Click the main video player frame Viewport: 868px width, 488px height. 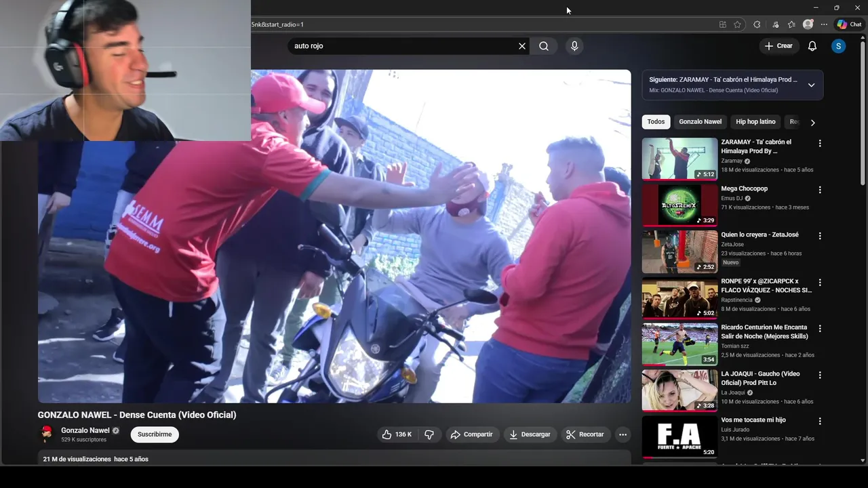[334, 237]
